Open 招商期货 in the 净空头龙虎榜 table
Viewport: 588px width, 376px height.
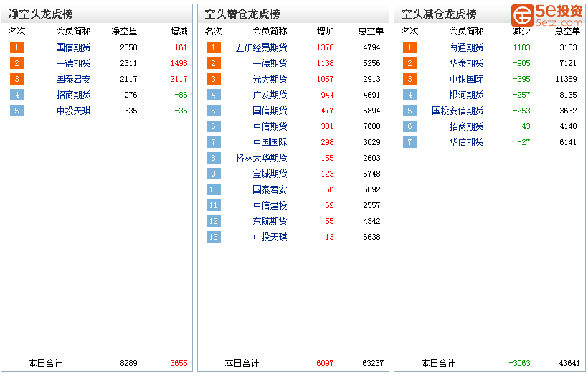coord(73,95)
